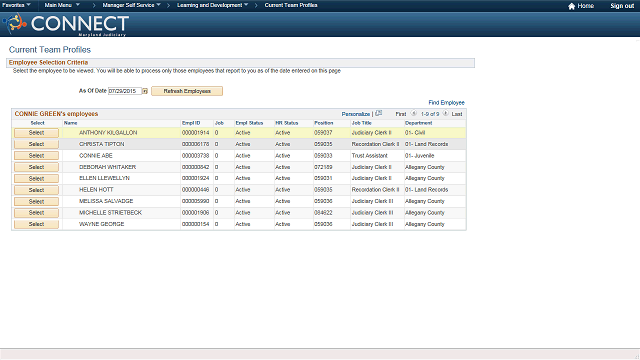Select employee ANTHONY KILGALLON
This screenshot has width=640, height=360.
pyautogui.click(x=36, y=133)
